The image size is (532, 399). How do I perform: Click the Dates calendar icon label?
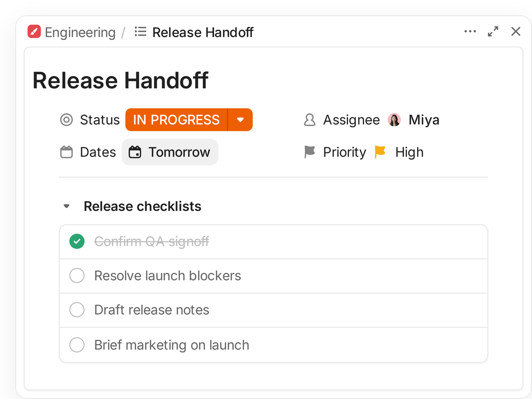(66, 152)
